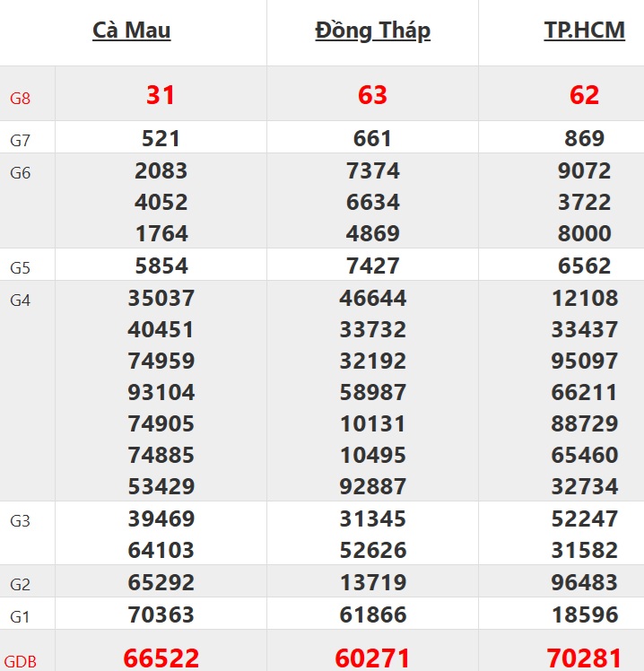Click the G3 prize row label
644x671 pixels.
20,521
